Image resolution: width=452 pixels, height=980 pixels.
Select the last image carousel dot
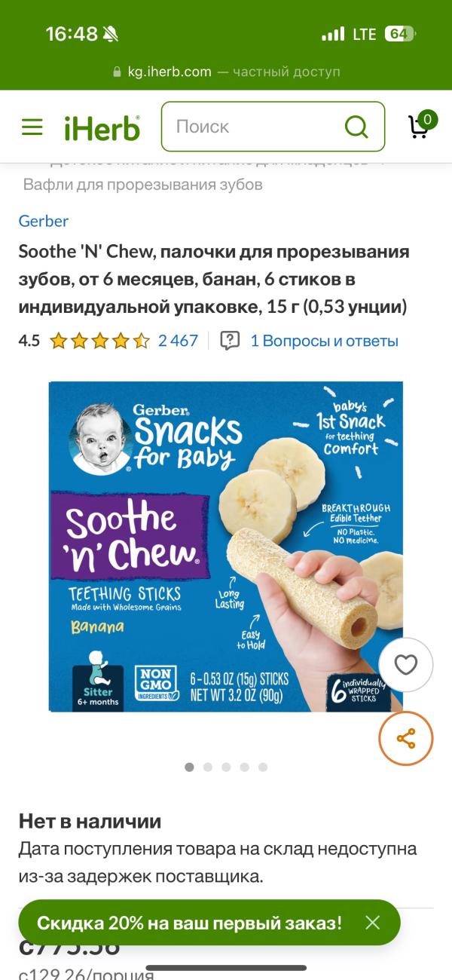click(263, 767)
